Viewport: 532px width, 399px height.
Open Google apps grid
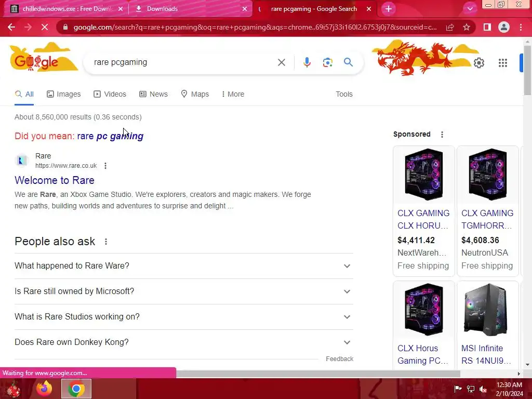(503, 63)
